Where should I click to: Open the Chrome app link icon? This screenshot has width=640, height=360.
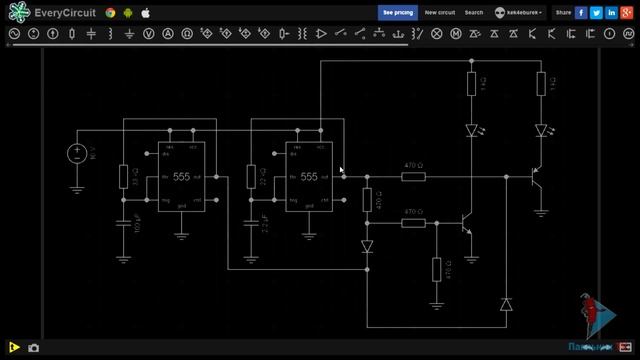click(x=110, y=13)
